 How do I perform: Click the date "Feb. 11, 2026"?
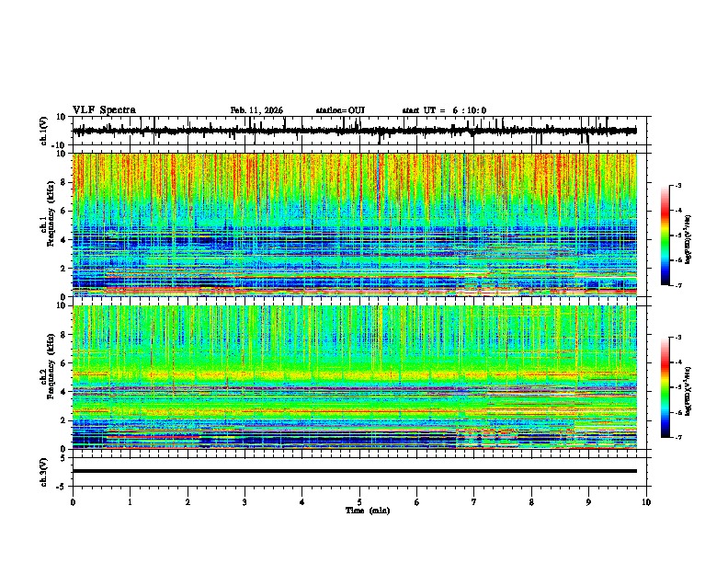click(256, 110)
